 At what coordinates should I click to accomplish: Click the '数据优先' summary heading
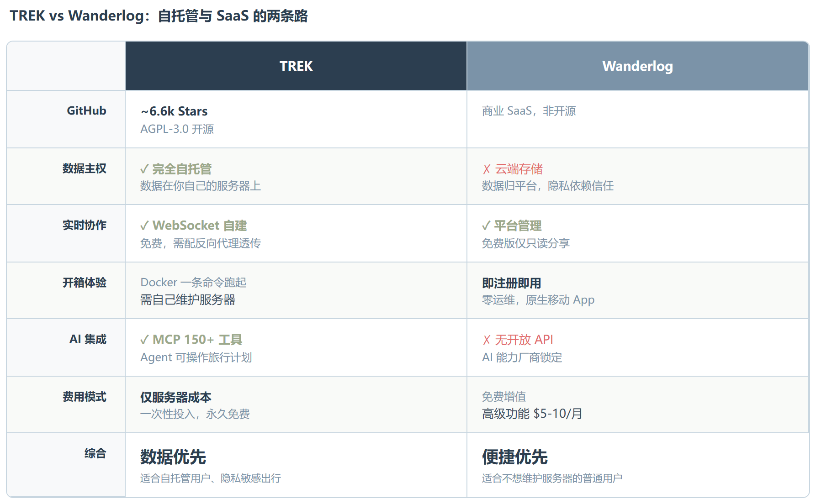click(x=173, y=457)
